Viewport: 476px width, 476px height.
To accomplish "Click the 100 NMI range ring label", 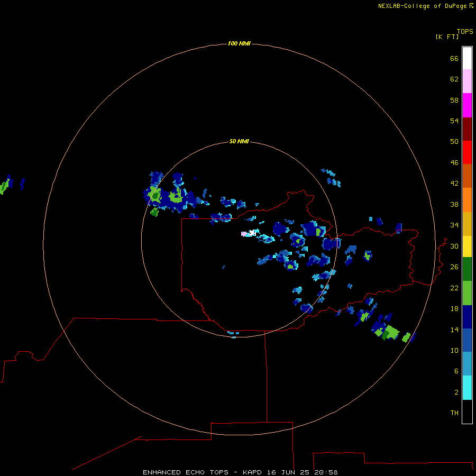I will coord(239,43).
